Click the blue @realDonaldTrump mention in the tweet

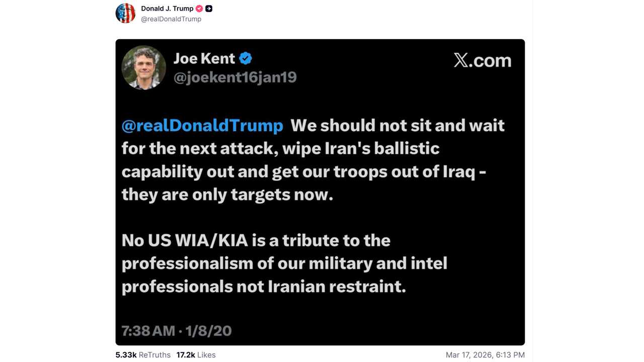click(202, 125)
